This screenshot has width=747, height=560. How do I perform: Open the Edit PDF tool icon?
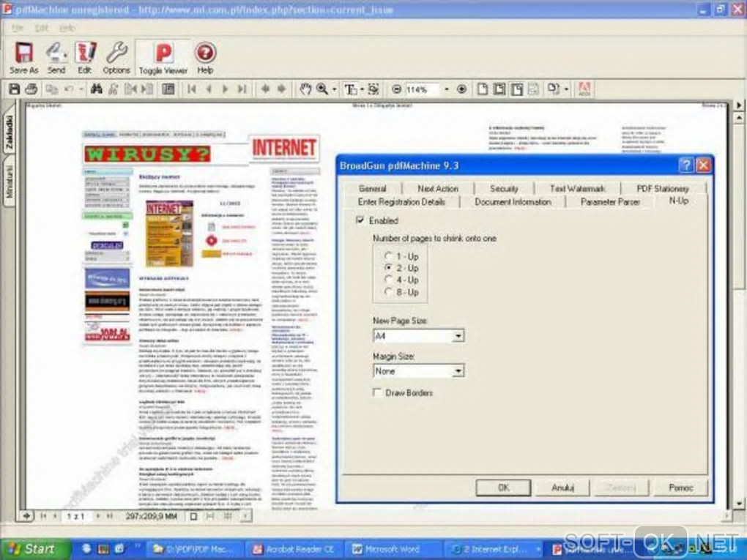(x=85, y=58)
